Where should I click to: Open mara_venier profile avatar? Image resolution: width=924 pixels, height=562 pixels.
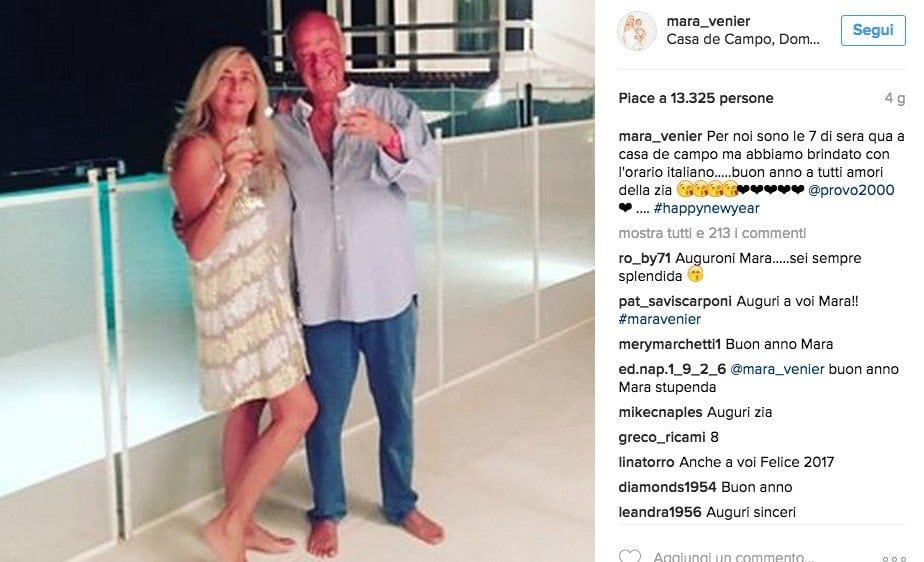click(x=636, y=31)
